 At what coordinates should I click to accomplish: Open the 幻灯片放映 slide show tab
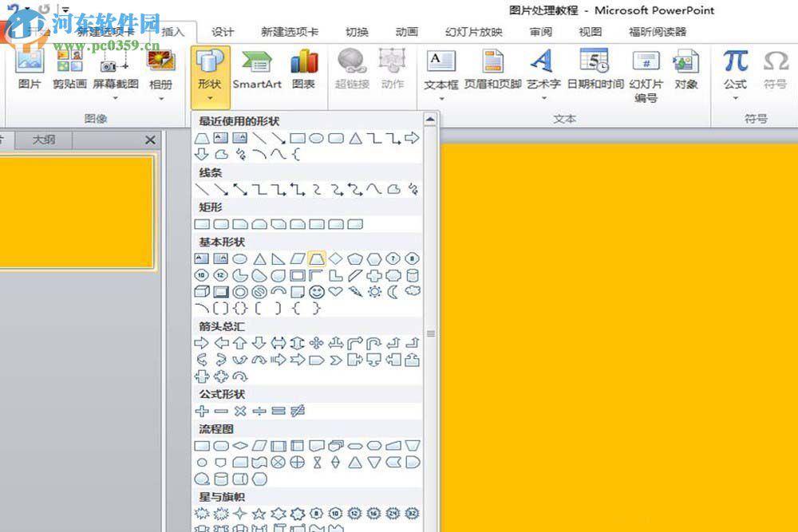tap(474, 32)
